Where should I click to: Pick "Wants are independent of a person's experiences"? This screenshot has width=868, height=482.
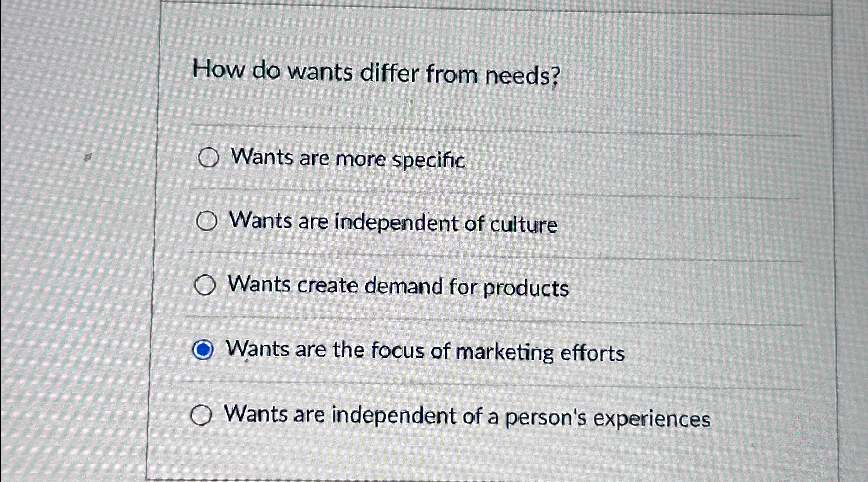coord(202,416)
